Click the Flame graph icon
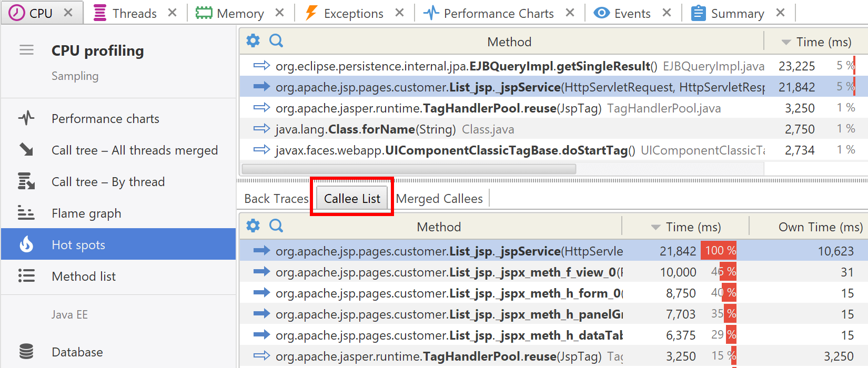868x368 pixels. (x=26, y=213)
